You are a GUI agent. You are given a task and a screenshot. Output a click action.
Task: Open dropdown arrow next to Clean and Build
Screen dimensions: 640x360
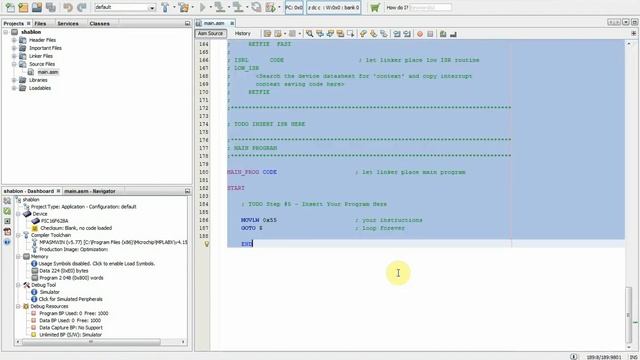point(192,7)
